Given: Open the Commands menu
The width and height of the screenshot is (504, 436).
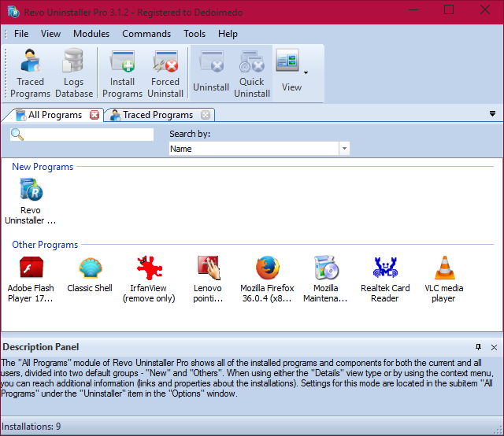Looking at the screenshot, I should pos(146,34).
